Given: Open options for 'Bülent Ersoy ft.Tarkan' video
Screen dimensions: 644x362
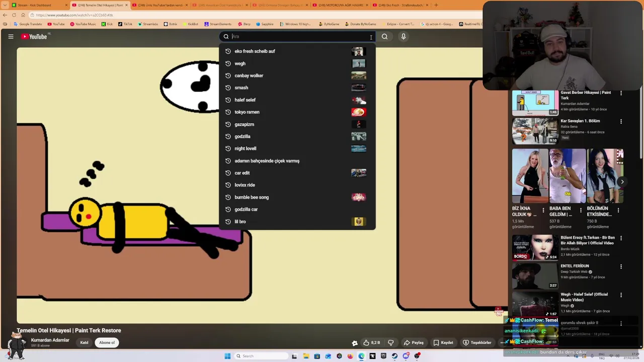Looking at the screenshot, I should [621, 238].
